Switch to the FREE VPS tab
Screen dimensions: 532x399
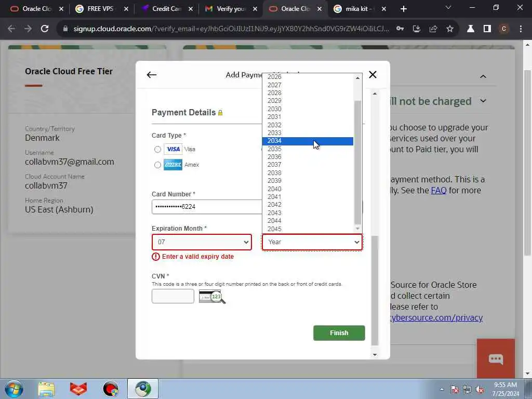point(100,9)
